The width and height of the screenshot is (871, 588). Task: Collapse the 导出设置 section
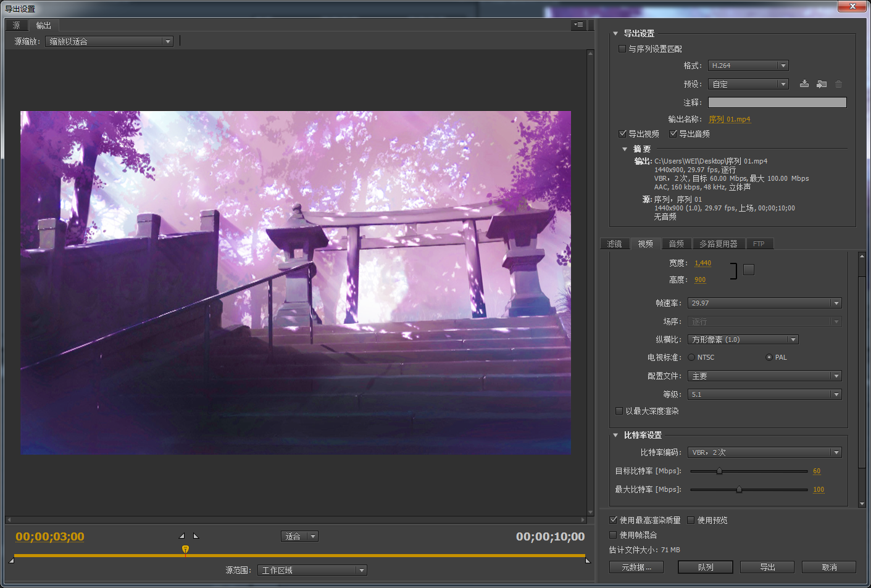click(x=615, y=33)
